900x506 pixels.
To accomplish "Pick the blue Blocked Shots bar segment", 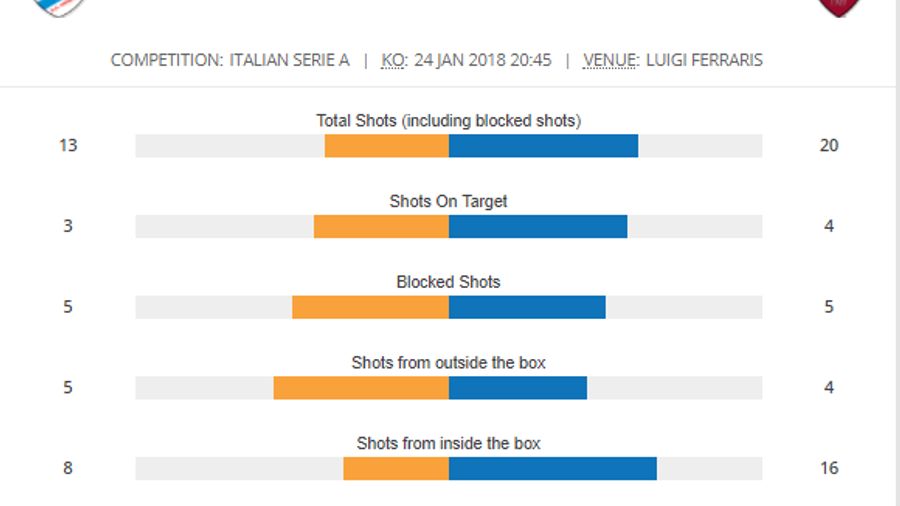I will [x=527, y=307].
